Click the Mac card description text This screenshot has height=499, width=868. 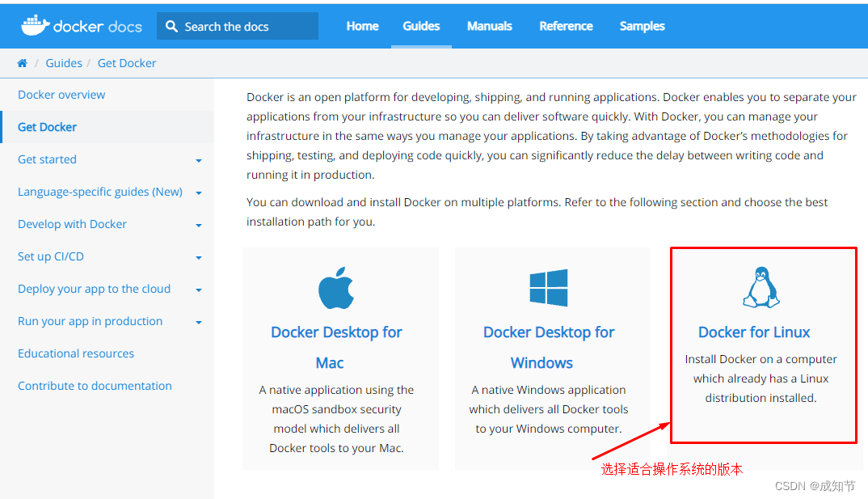click(x=336, y=419)
